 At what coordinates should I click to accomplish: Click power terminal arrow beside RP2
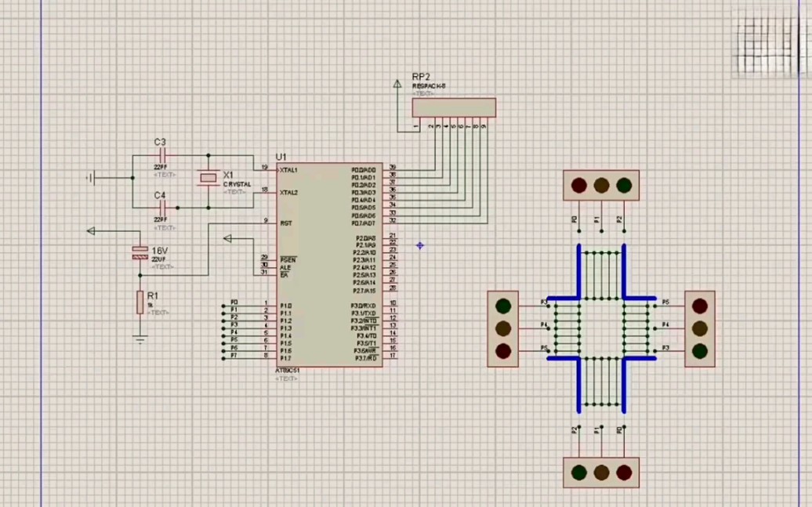[x=397, y=83]
